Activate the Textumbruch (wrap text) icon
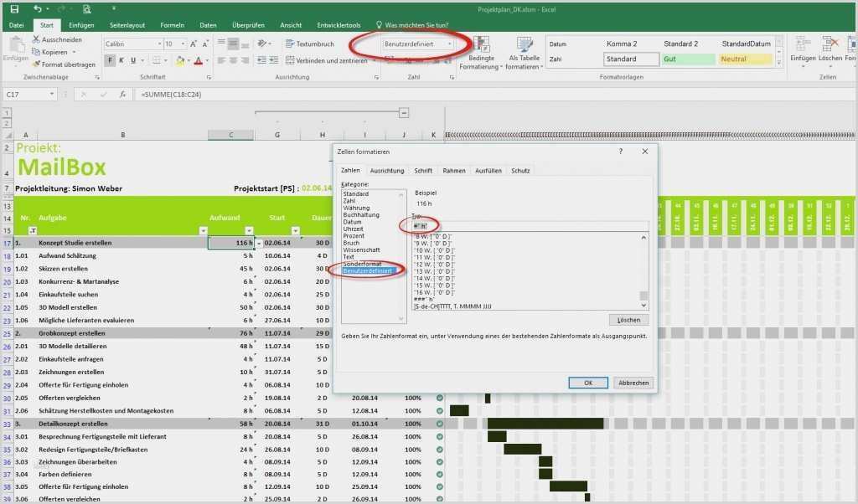This screenshot has height=504, width=858. [x=292, y=44]
